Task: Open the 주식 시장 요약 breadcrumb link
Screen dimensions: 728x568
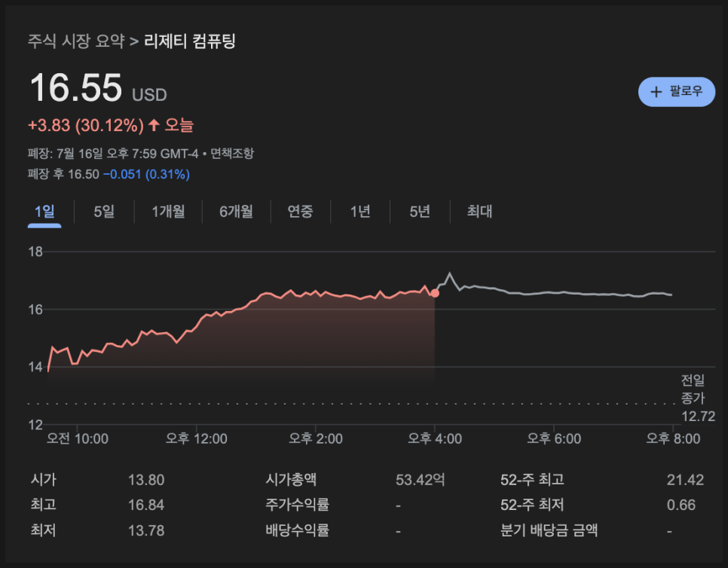Action: point(76,41)
